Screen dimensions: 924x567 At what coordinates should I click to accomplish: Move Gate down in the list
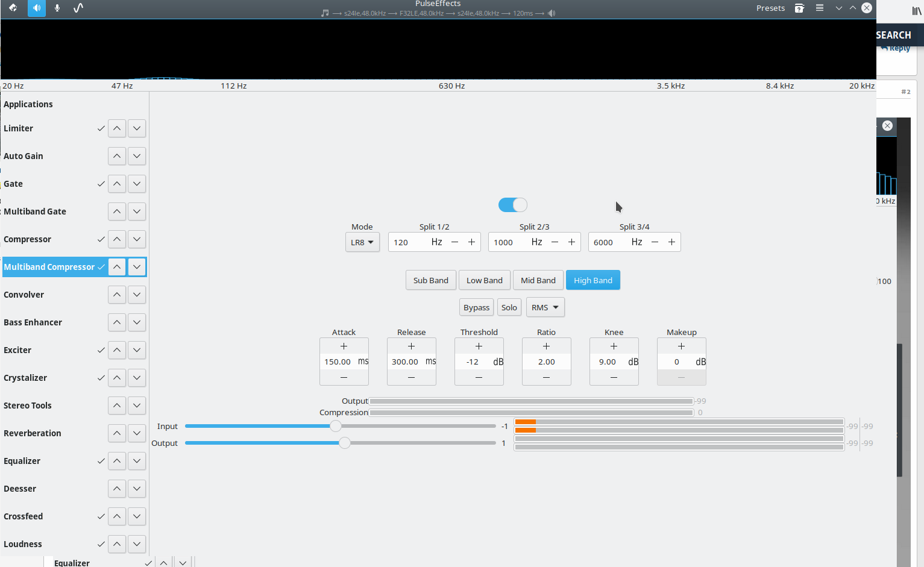pyautogui.click(x=137, y=184)
